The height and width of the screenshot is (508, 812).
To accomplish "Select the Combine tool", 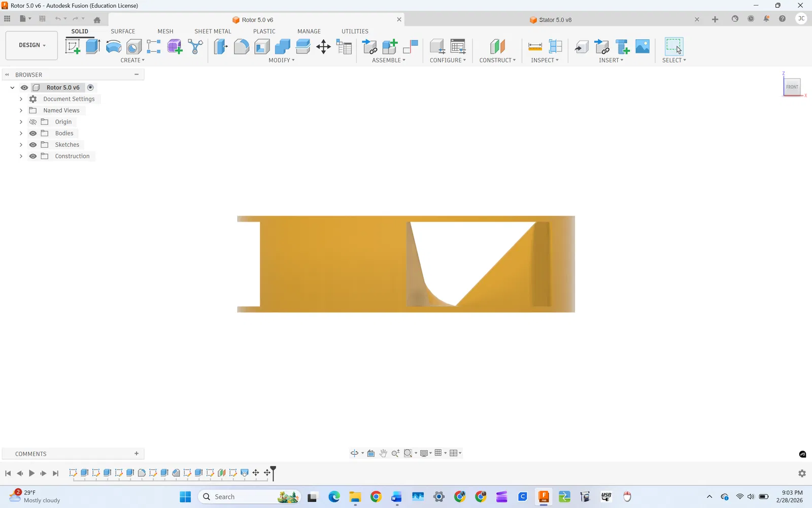I will click(283, 47).
